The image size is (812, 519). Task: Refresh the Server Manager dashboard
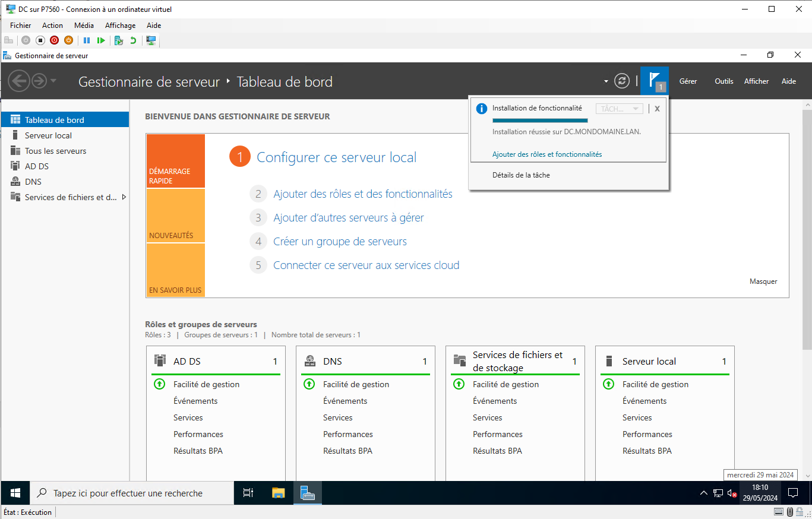(x=622, y=81)
